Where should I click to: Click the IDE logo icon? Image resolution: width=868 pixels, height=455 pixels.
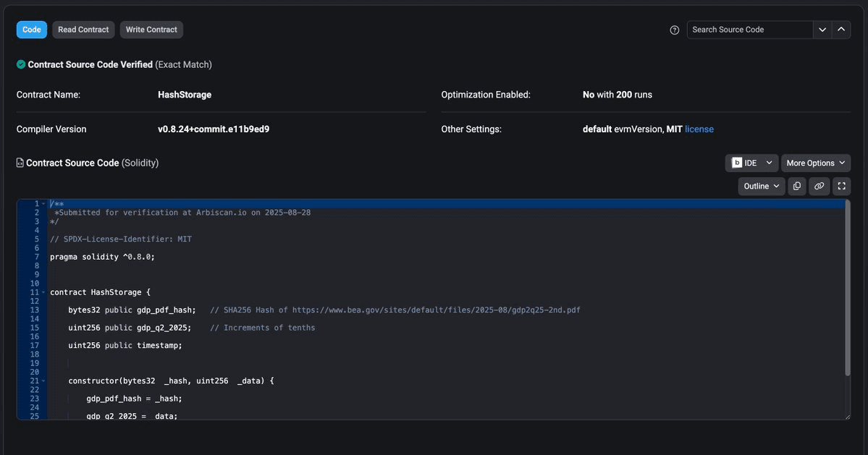(x=737, y=163)
